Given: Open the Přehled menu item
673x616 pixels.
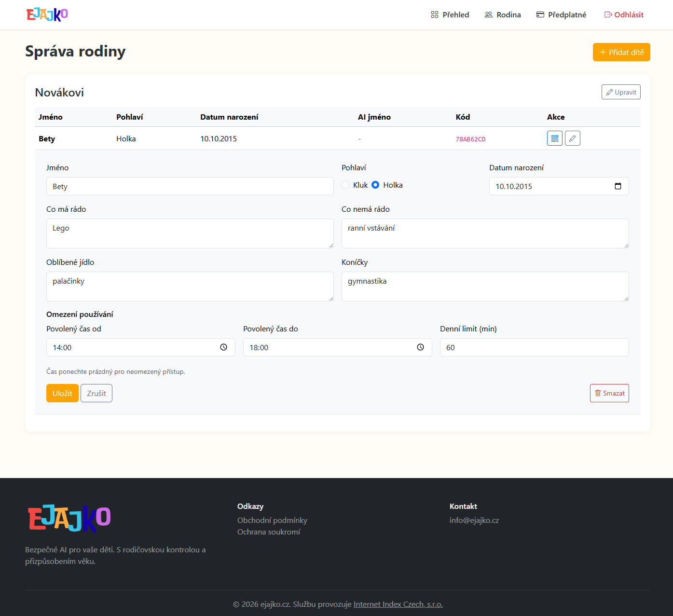Looking at the screenshot, I should (450, 15).
